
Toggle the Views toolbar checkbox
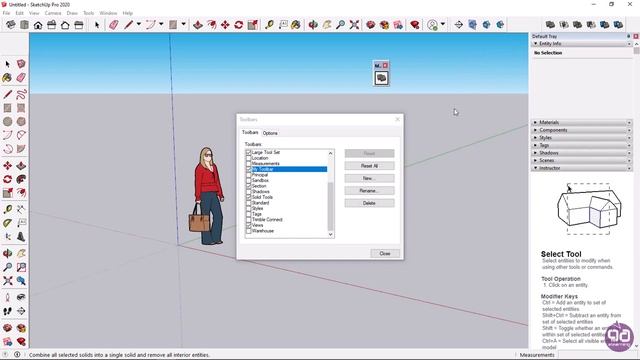pyautogui.click(x=249, y=225)
